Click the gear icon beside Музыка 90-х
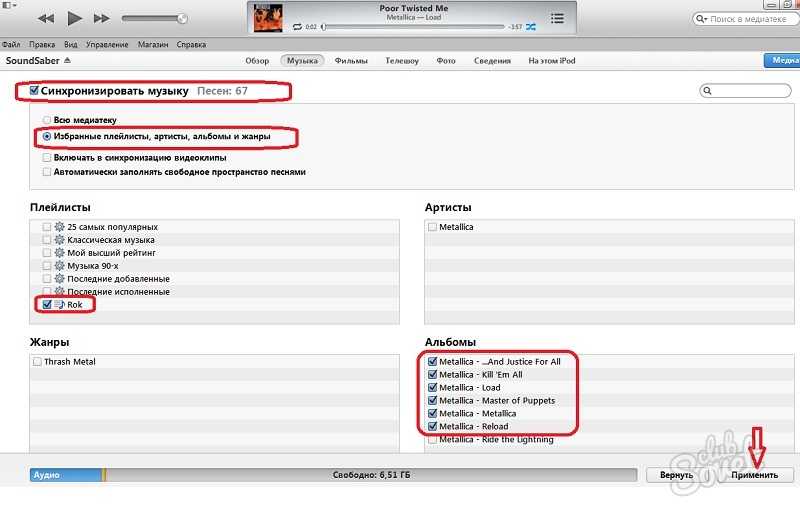Viewport: 800px width, 532px height. tap(60, 266)
